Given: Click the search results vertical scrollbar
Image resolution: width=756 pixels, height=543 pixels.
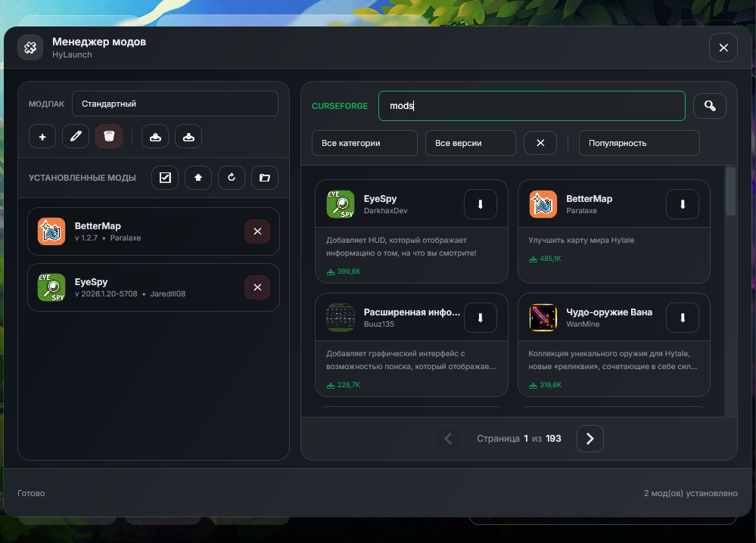Looking at the screenshot, I should tap(730, 192).
